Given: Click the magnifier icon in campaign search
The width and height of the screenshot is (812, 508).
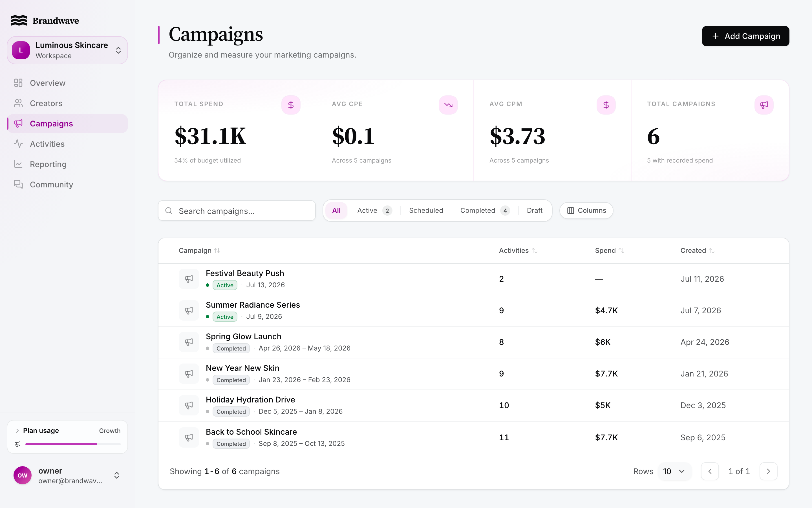Looking at the screenshot, I should (x=169, y=211).
